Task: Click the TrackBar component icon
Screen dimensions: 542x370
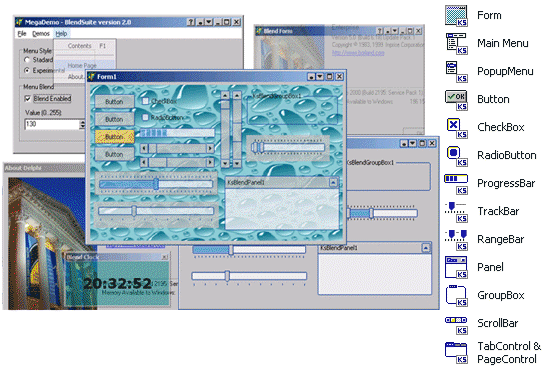Action: click(456, 212)
